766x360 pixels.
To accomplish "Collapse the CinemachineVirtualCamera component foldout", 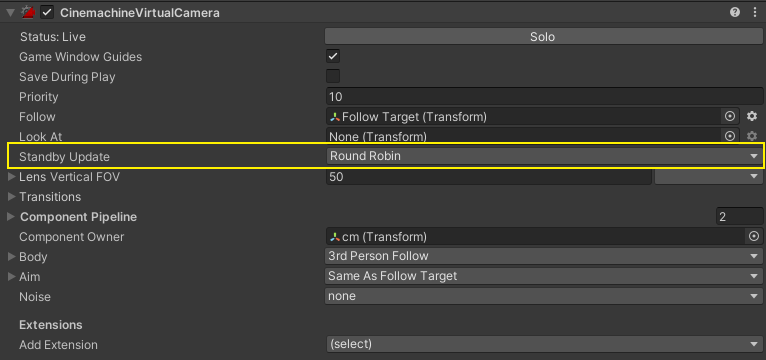I will (11, 13).
